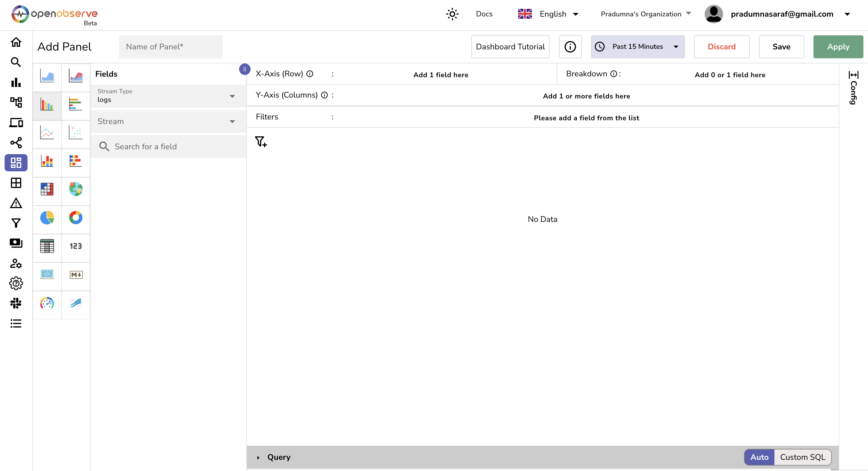Choose the metric text 123 chart
Viewport: 868px width, 471px height.
point(75,246)
